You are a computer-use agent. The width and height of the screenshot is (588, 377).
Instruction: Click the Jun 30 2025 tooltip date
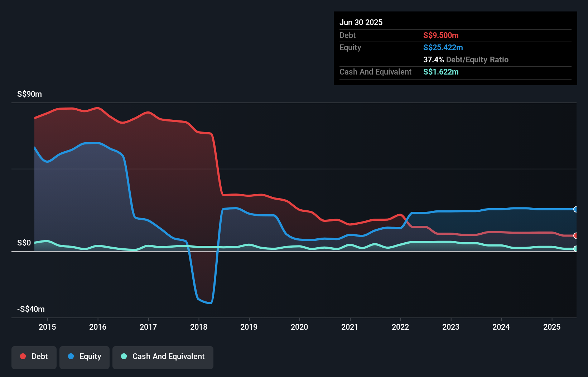361,22
